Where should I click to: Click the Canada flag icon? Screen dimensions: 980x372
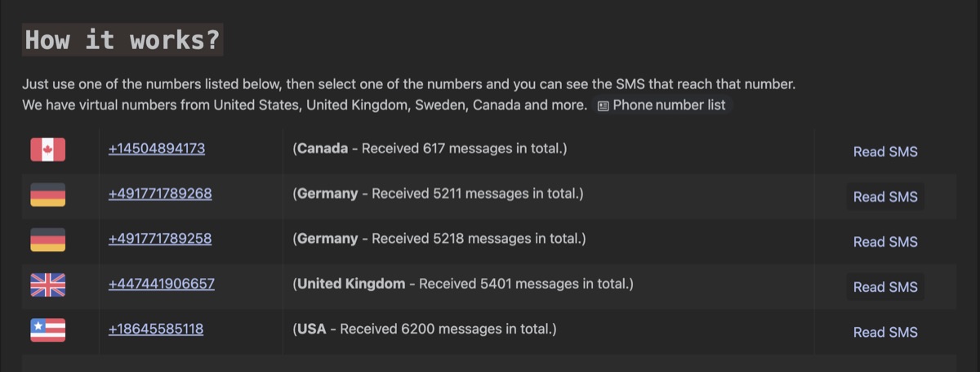tap(47, 150)
